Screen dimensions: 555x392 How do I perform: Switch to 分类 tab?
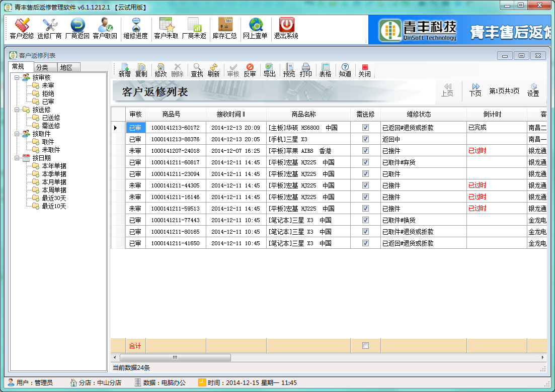[x=45, y=67]
